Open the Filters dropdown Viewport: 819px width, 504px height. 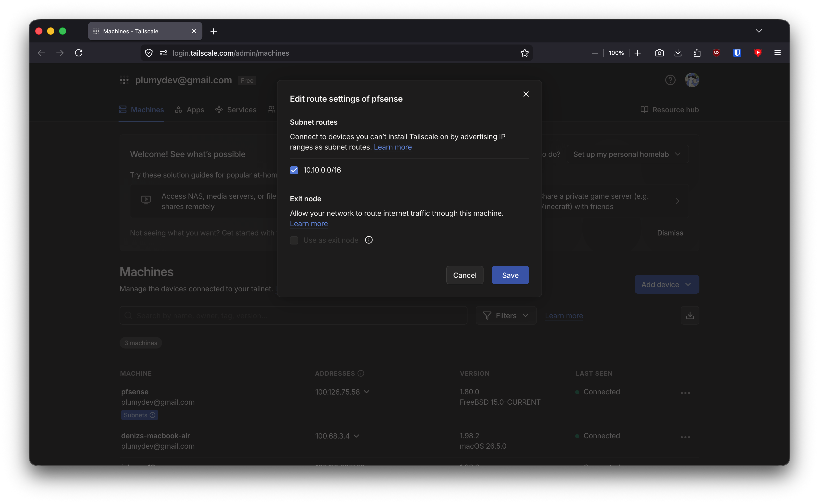[x=506, y=315]
